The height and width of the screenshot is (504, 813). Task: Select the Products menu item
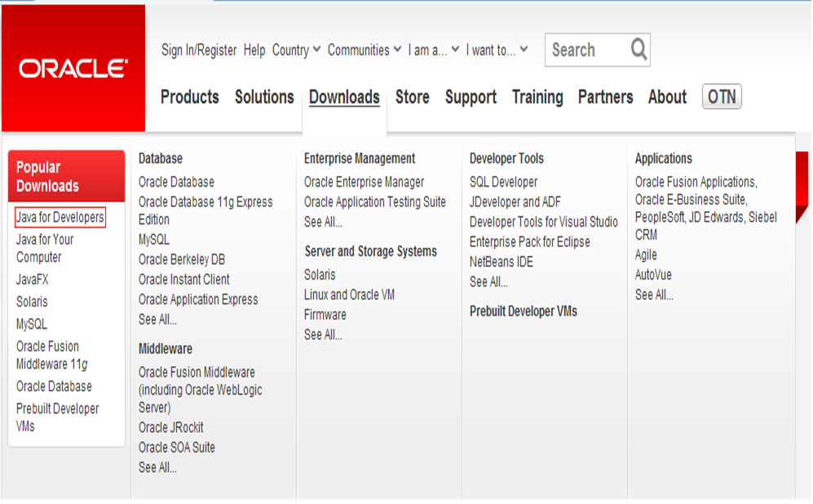[190, 97]
